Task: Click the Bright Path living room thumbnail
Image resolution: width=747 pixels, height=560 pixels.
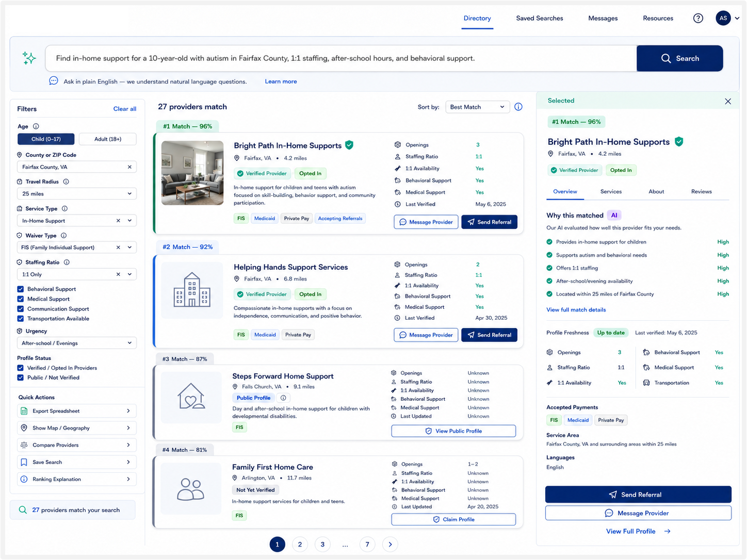Action: point(192,173)
